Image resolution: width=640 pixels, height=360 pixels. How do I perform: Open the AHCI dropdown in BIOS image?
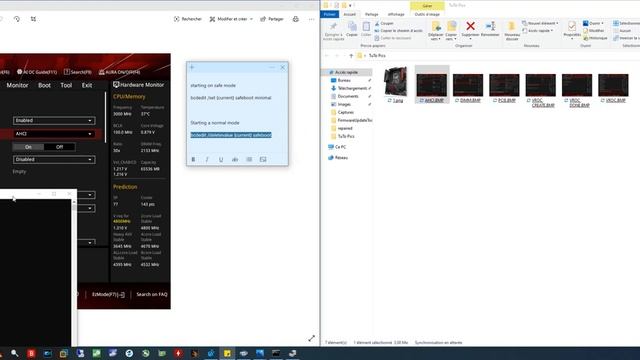pyautogui.click(x=54, y=134)
